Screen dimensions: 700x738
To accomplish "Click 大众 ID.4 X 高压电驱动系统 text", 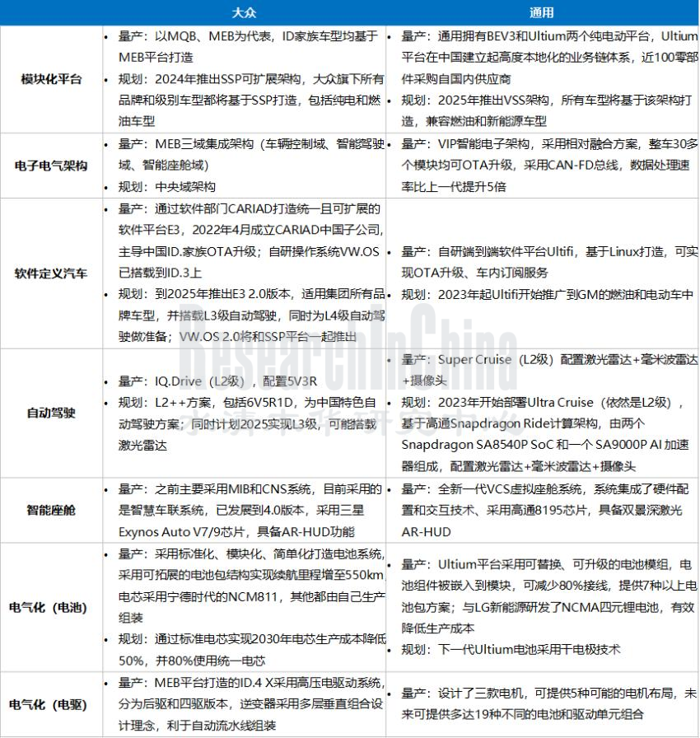I will (x=251, y=704).
